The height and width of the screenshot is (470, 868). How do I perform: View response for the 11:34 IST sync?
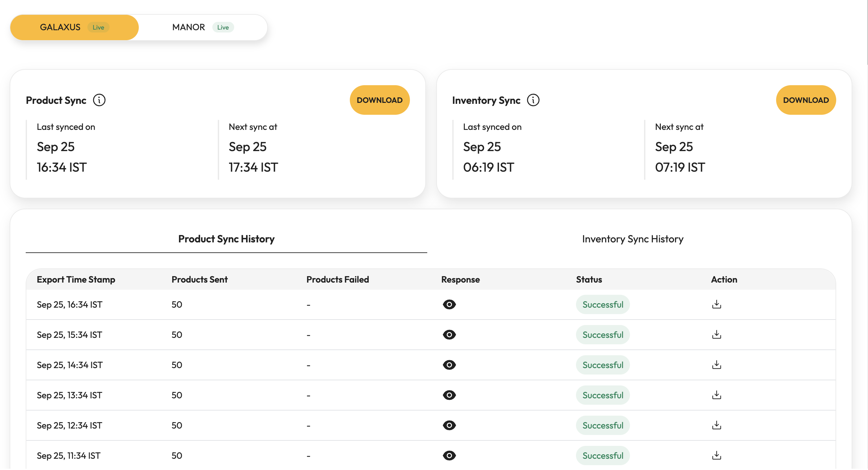click(x=449, y=456)
